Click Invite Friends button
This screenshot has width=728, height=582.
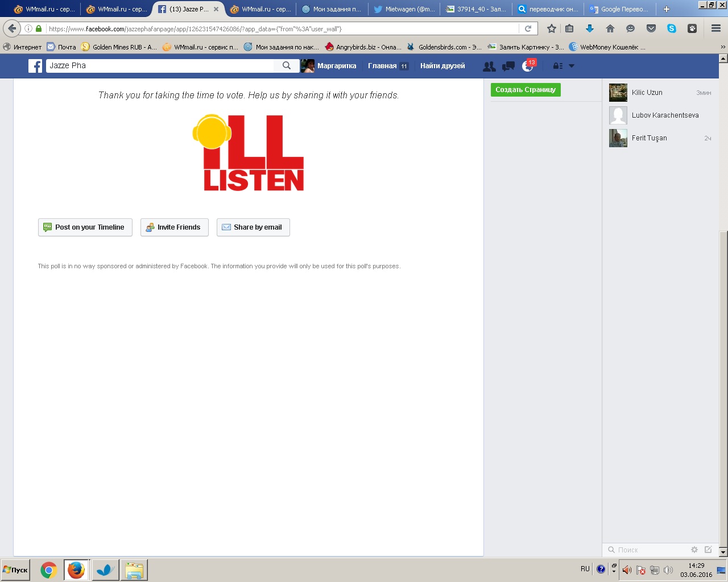[x=175, y=227]
